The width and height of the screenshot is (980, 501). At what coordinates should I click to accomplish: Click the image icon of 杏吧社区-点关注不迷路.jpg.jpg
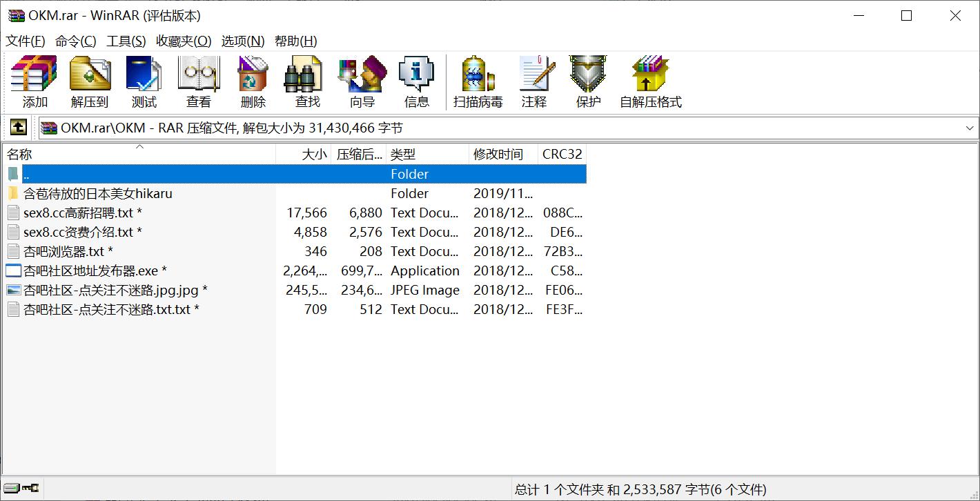point(13,290)
